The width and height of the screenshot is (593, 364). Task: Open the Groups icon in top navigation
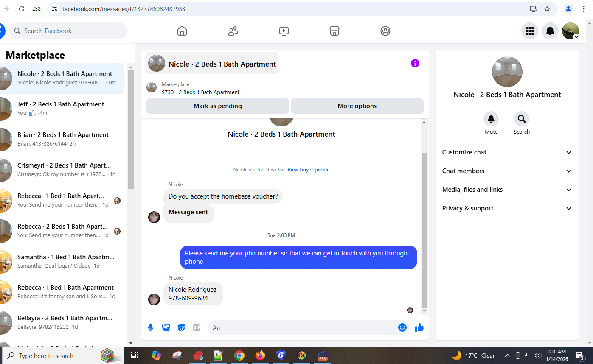[x=385, y=31]
